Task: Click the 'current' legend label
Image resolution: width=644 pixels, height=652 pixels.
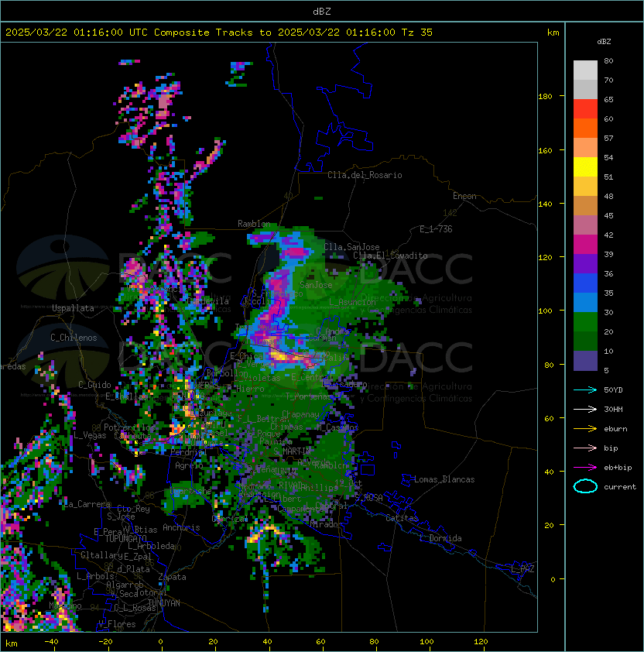Action: 620,487
